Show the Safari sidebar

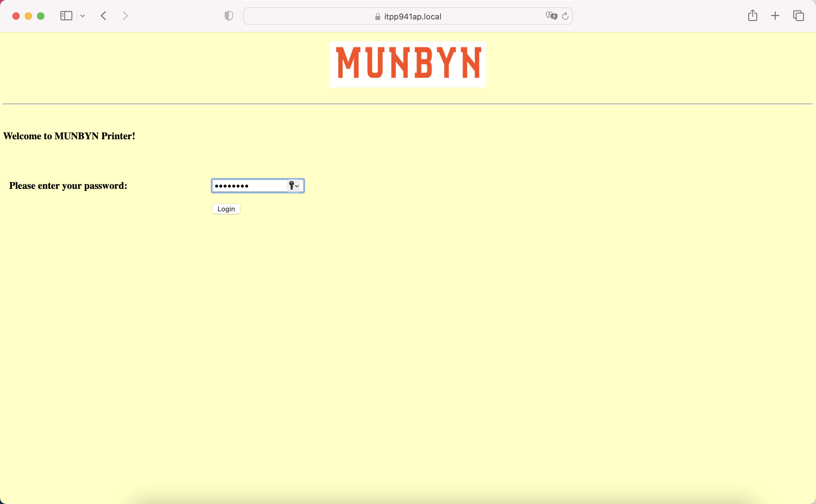(66, 16)
